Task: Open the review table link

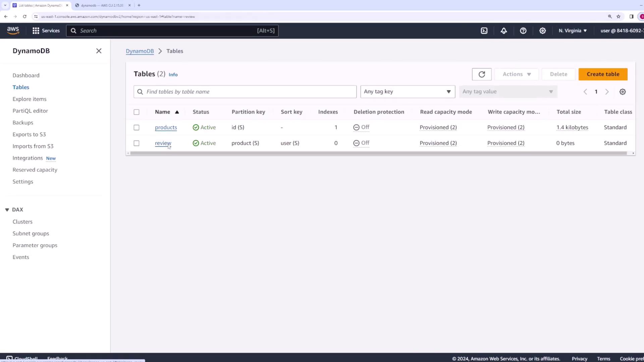Action: [163, 143]
